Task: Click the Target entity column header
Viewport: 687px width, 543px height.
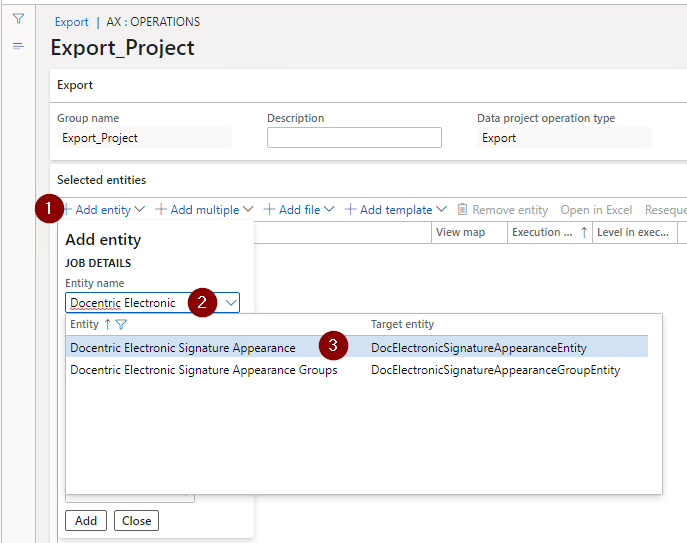Action: [402, 324]
